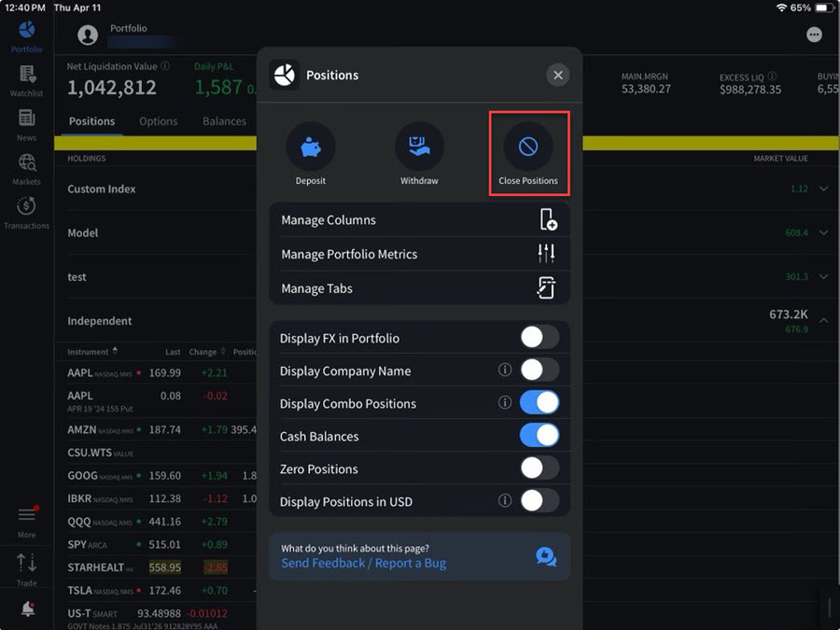
Task: Open notifications bell icon
Action: tap(28, 609)
